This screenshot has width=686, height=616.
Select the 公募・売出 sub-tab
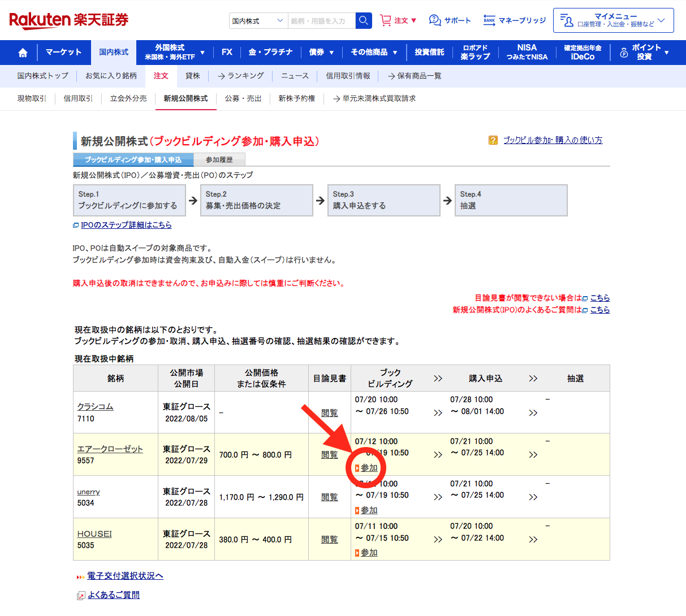pyautogui.click(x=243, y=98)
